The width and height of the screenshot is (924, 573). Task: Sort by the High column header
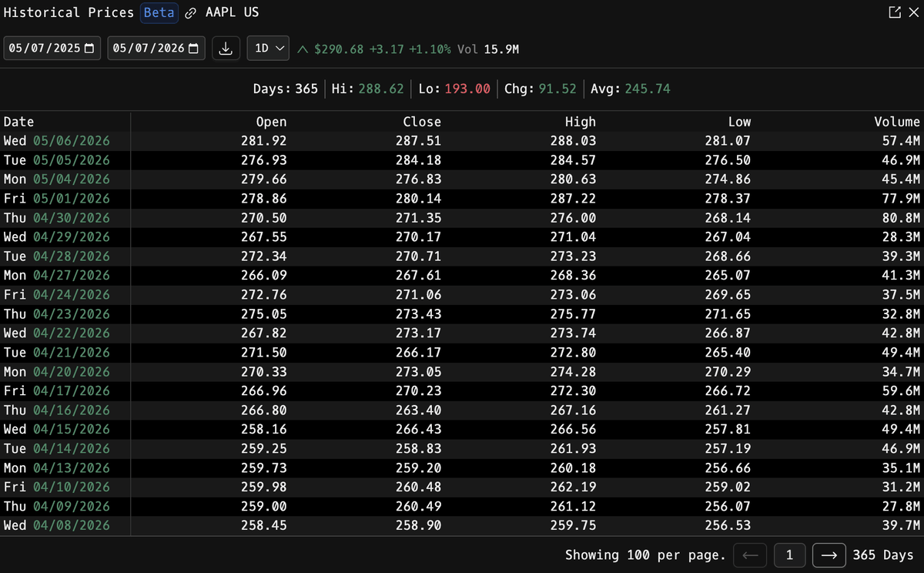point(581,122)
